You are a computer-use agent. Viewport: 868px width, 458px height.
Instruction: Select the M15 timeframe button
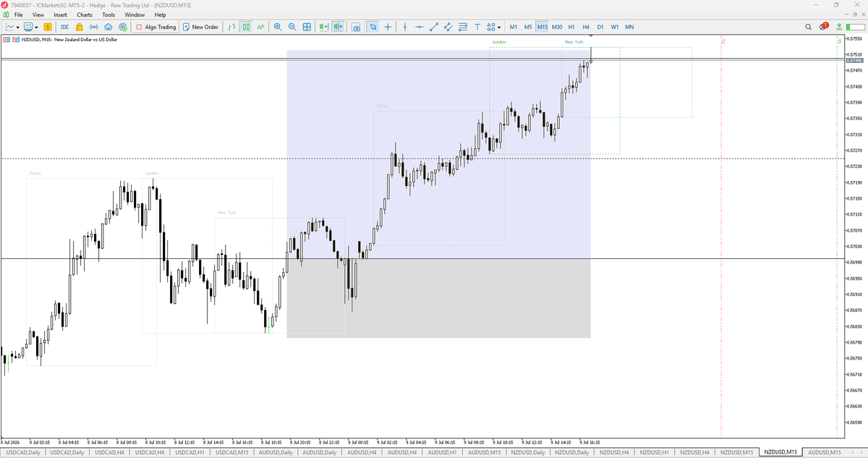pyautogui.click(x=542, y=27)
